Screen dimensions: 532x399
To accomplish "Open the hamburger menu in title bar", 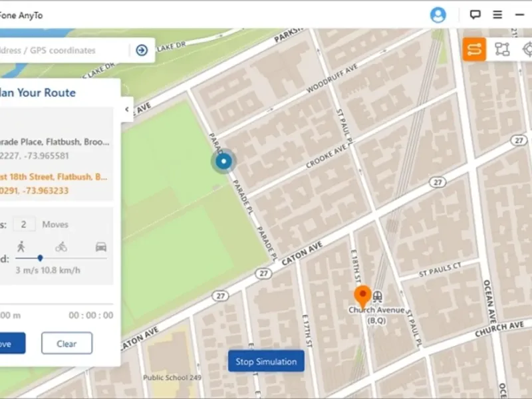I will pyautogui.click(x=497, y=15).
